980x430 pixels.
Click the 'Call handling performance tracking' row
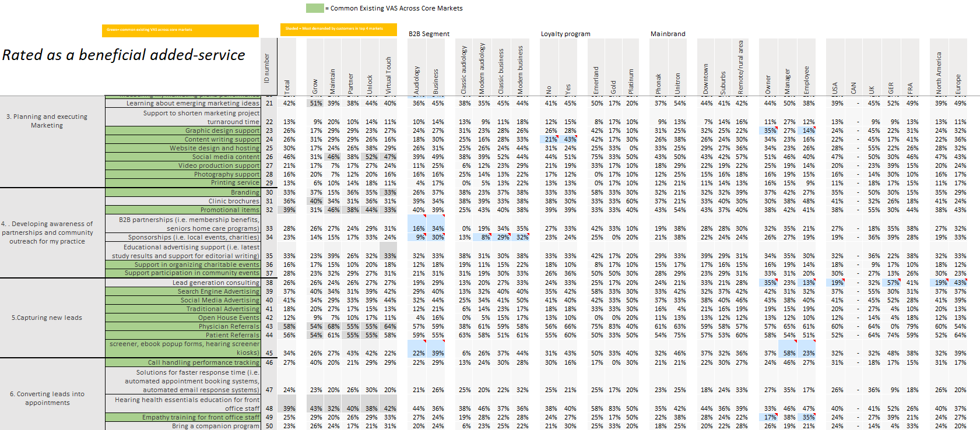coord(203,362)
